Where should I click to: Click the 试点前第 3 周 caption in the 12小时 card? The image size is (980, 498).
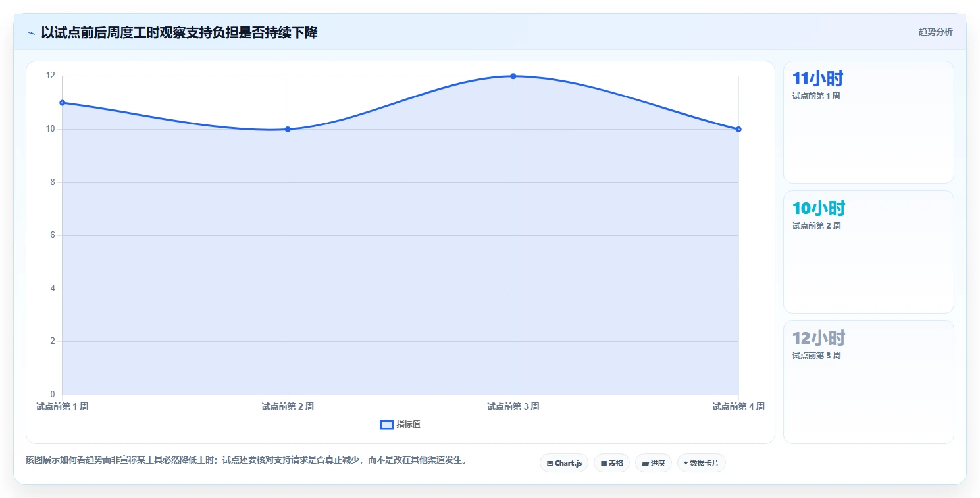(x=816, y=355)
